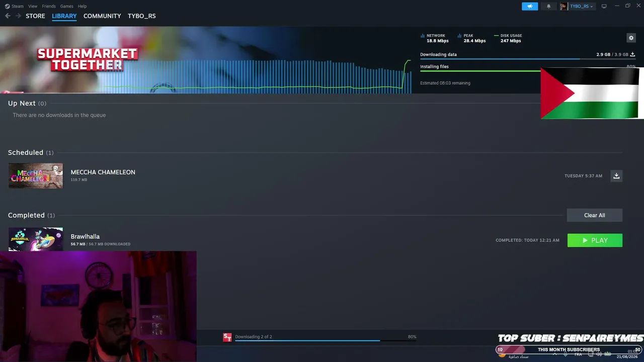Click the Scheduled heading
Viewport: 644px width, 362px height.
coord(26,152)
